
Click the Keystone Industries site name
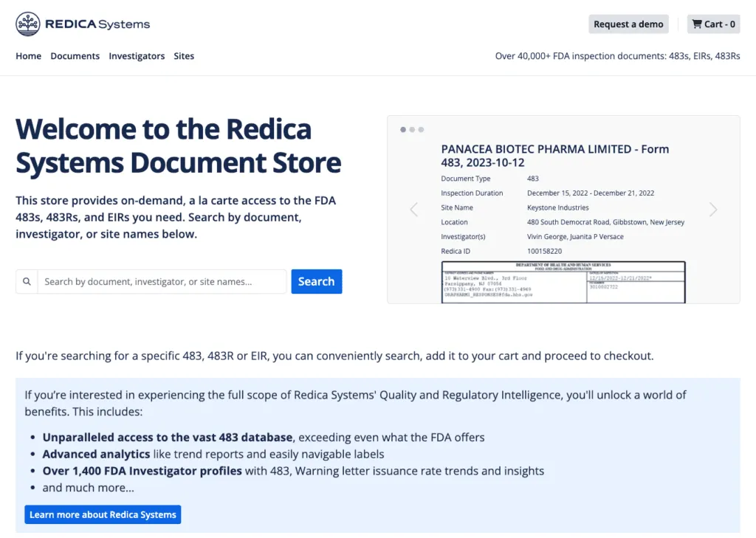pos(558,208)
